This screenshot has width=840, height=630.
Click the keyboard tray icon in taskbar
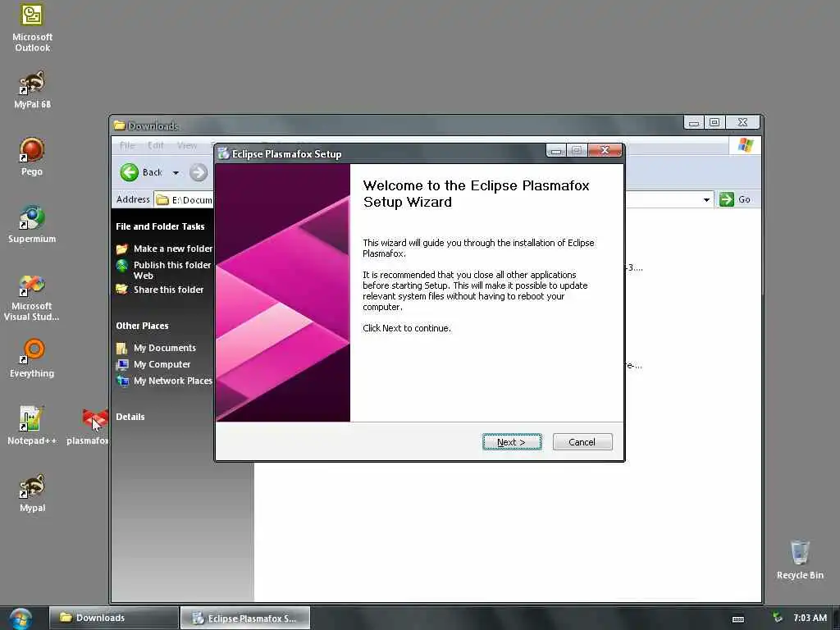tap(738, 619)
